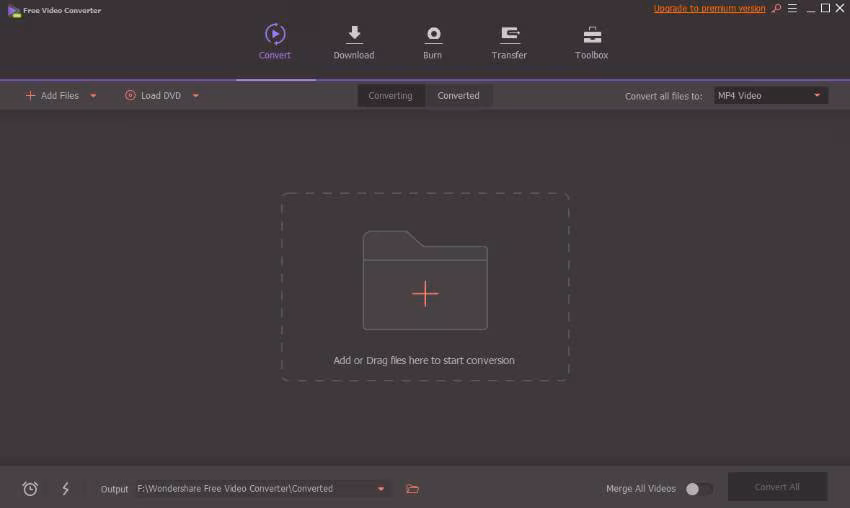Open the Convert section icon

click(275, 34)
